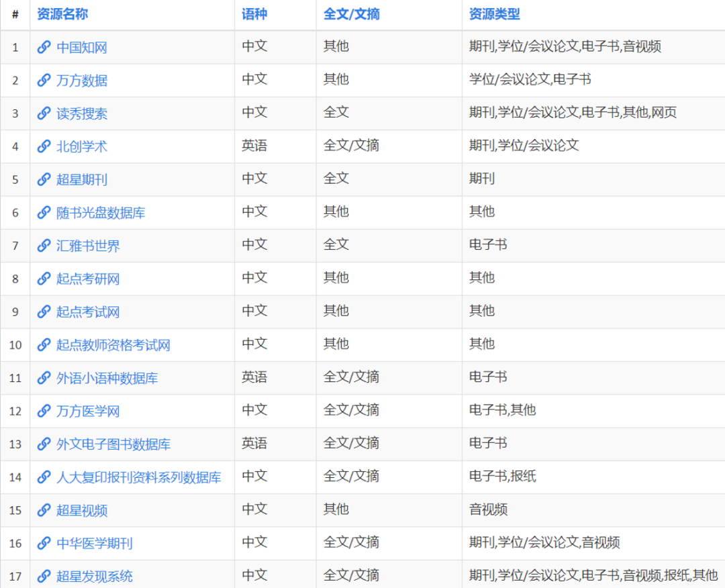Click the link icon beside 万方数据
This screenshot has height=588, width=725.
coord(44,80)
